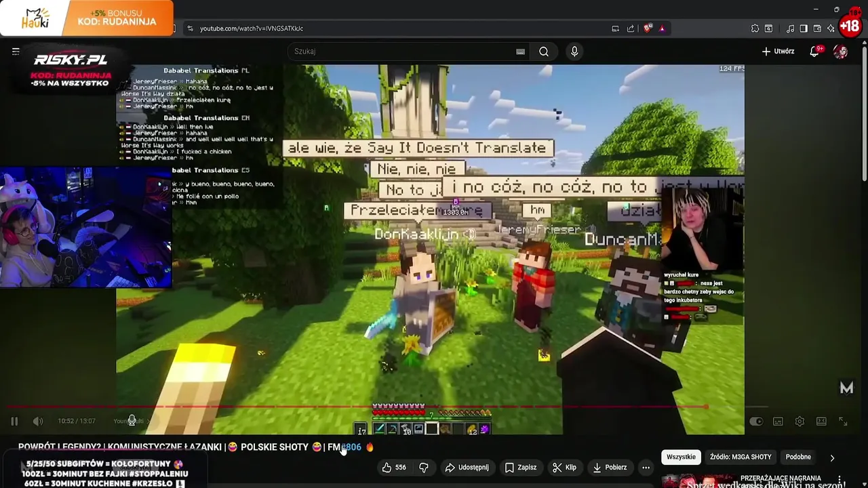The image size is (868, 488).
Task: Like the video with 556 likes
Action: [x=394, y=467]
